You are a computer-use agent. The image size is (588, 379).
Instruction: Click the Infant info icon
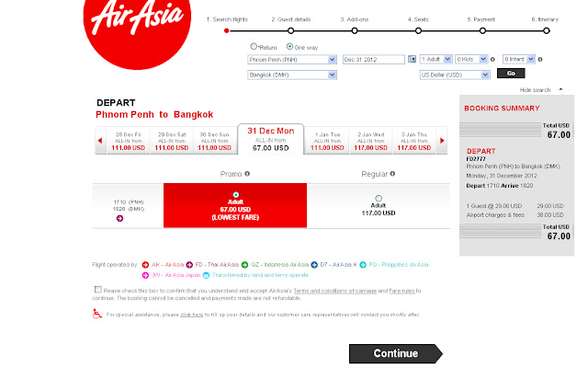tap(540, 60)
